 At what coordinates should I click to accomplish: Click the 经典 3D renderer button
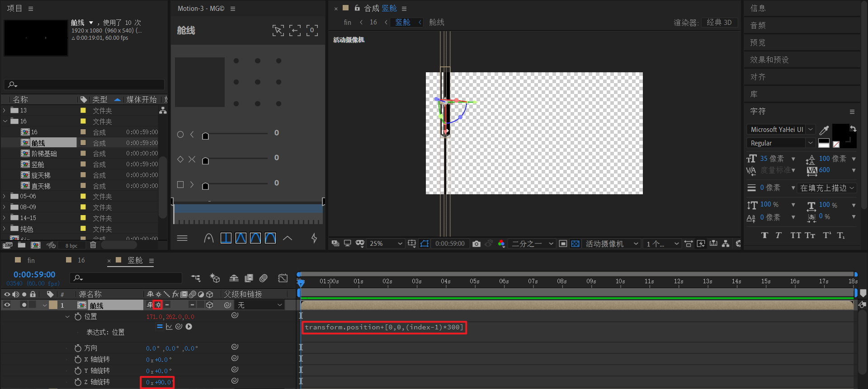pyautogui.click(x=719, y=23)
